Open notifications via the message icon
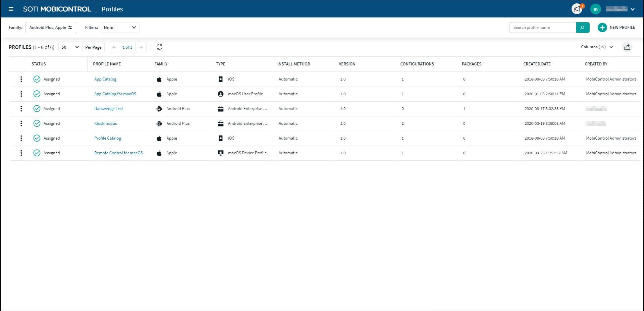 (577, 9)
